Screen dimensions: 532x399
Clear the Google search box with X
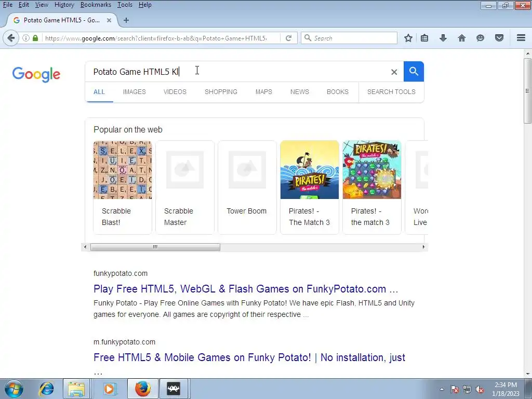click(394, 72)
